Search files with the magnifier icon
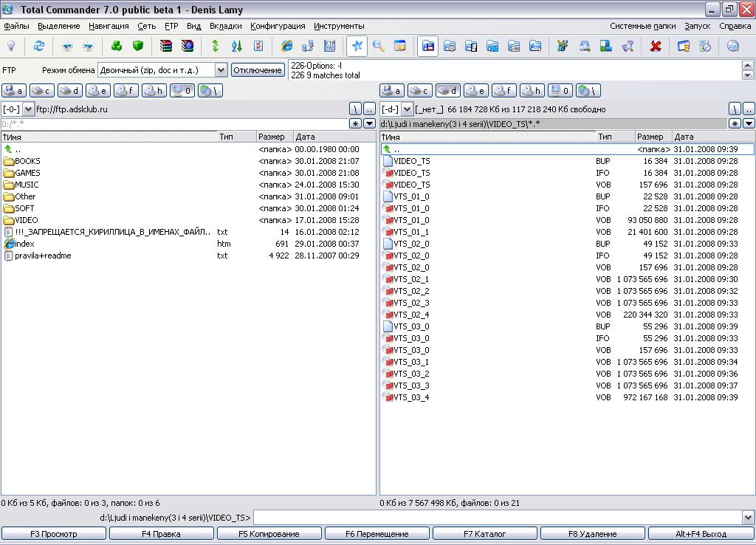Viewport: 756px width, 545px height. coord(379,47)
